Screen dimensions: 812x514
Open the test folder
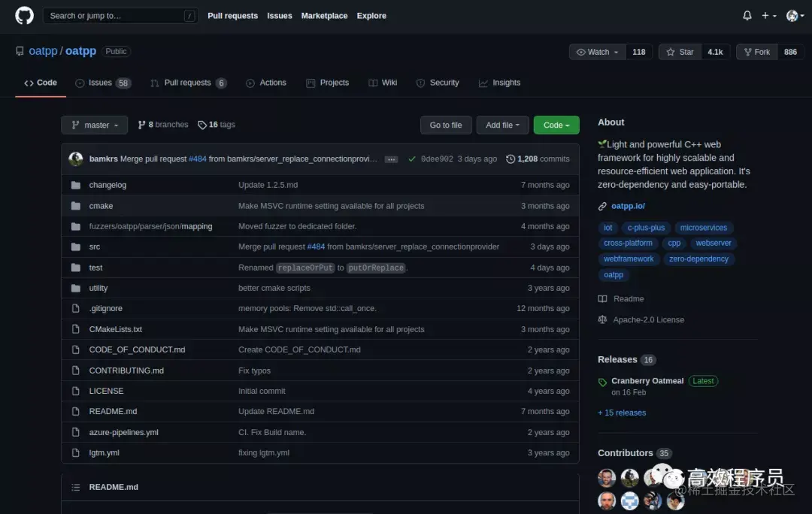[x=95, y=268]
